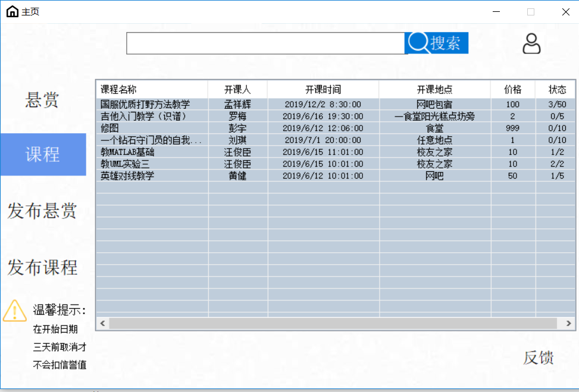Screen dimensions: 579x392
Task: Click status cell 2/2
Action: click(x=557, y=164)
